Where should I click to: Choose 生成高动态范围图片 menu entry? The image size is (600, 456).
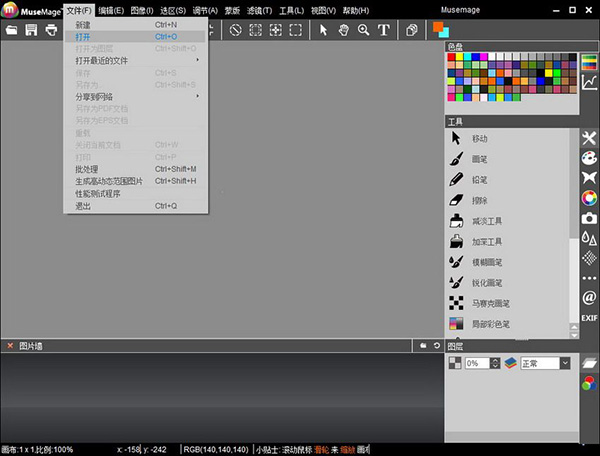pyautogui.click(x=136, y=181)
